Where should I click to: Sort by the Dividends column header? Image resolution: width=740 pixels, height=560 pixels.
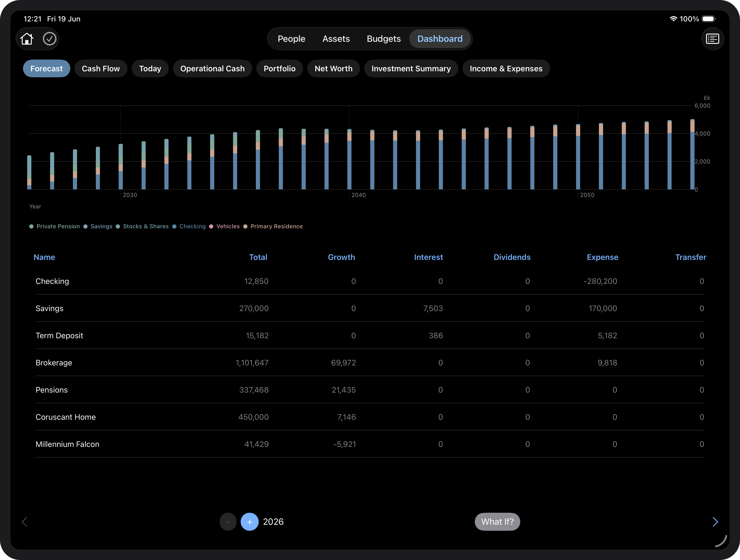(512, 257)
